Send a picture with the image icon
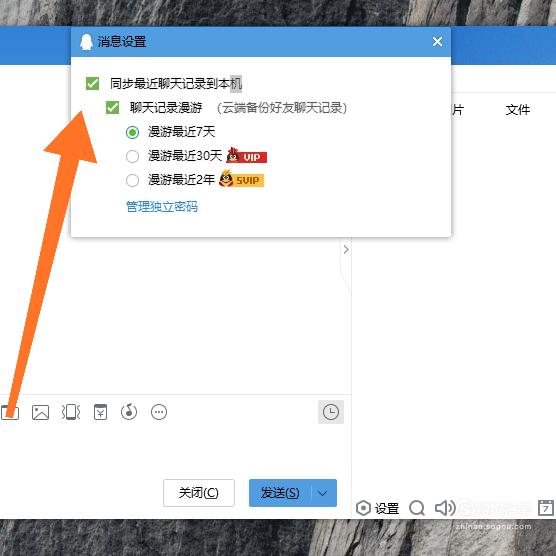The height and width of the screenshot is (556, 556). click(40, 412)
